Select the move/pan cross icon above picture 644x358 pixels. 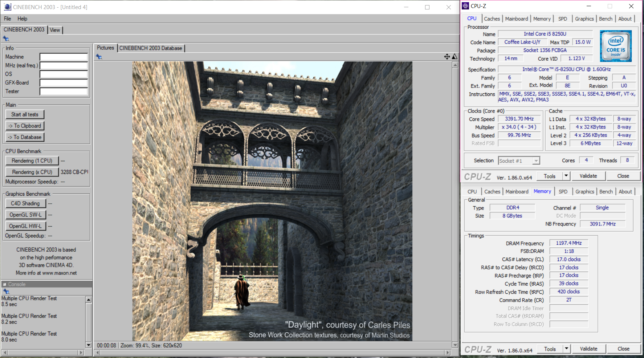click(x=447, y=57)
